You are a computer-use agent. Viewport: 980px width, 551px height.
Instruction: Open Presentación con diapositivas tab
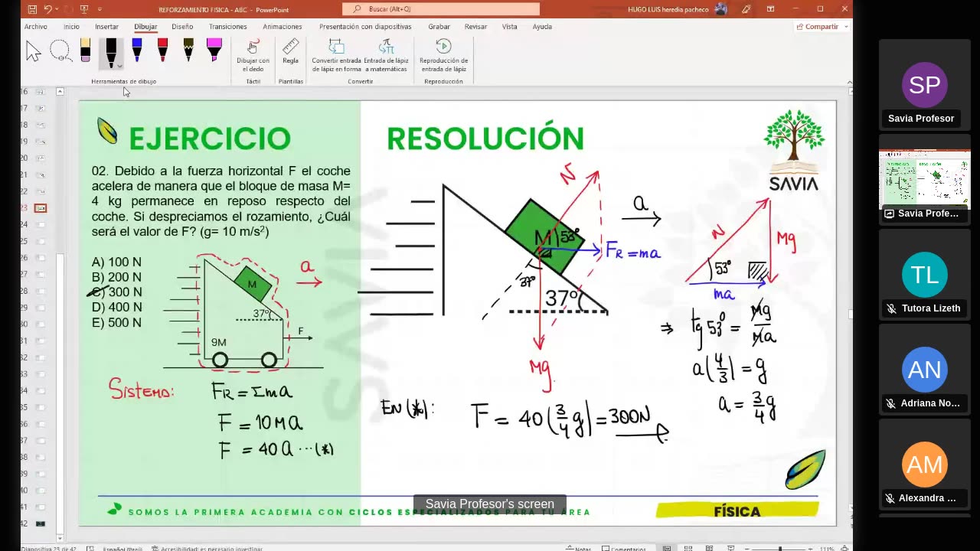pos(365,27)
